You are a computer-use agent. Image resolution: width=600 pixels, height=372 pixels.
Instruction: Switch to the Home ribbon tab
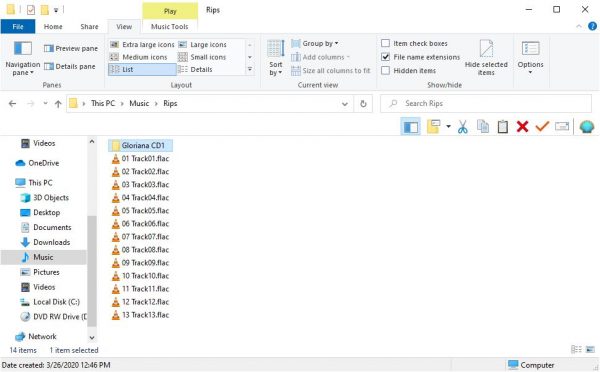point(53,26)
